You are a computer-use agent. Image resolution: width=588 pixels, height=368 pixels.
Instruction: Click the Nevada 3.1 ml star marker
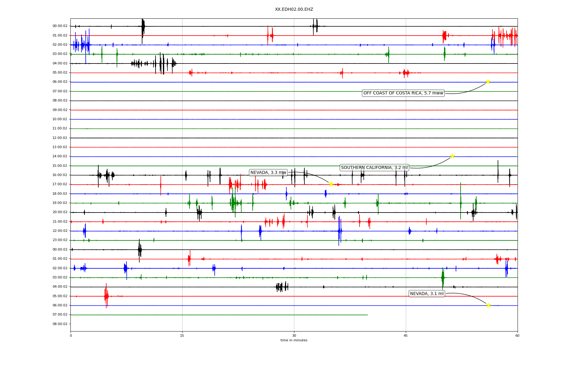[488, 305]
